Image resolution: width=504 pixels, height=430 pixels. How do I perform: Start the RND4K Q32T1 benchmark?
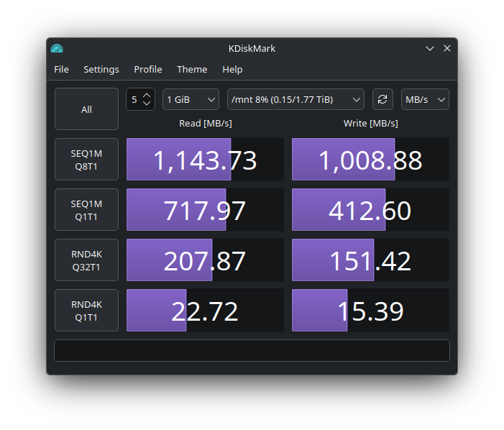[x=86, y=260]
